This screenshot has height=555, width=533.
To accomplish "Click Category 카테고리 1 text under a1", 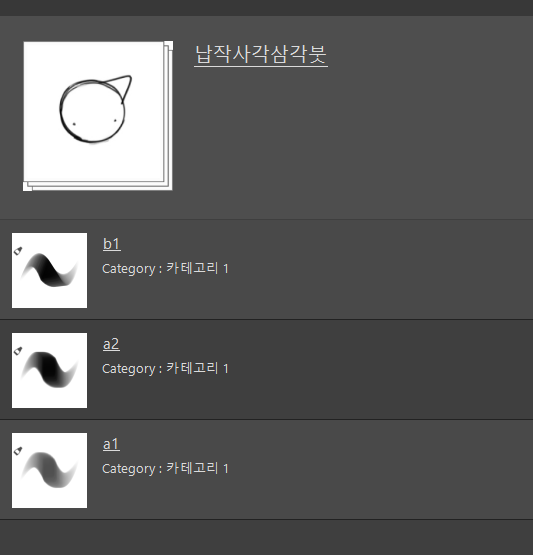I will point(165,469).
